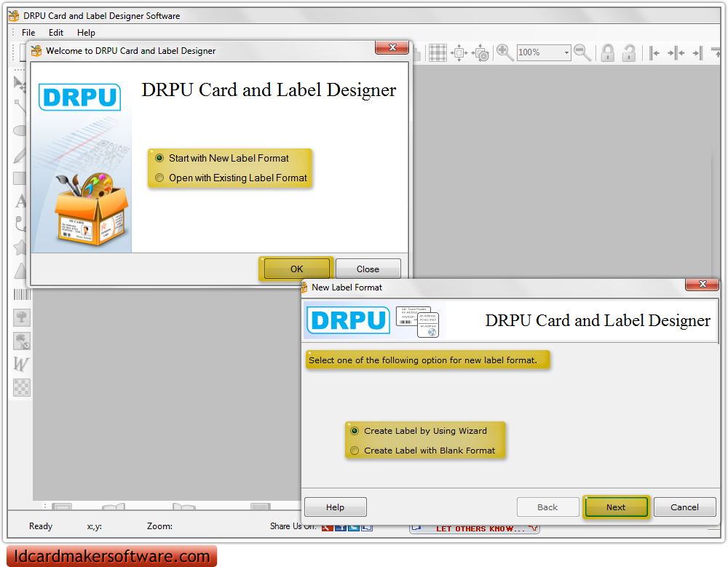Click Close button in Welcome dialog
Image resolution: width=728 pixels, height=567 pixels.
tap(368, 269)
